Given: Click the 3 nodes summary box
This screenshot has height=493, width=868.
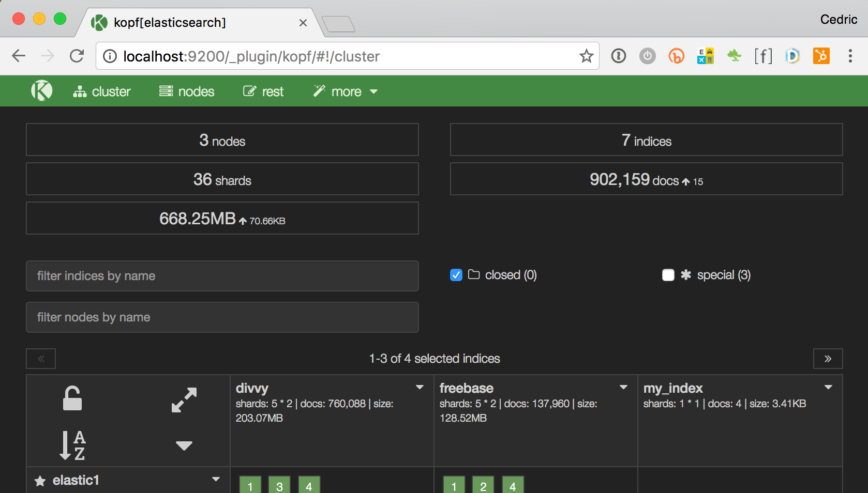Looking at the screenshot, I should (222, 140).
